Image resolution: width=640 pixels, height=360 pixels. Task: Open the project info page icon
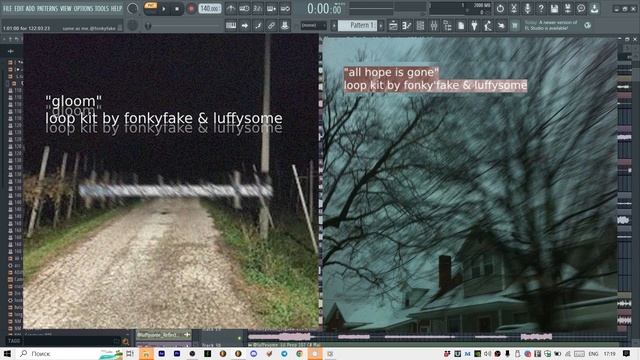(461, 26)
